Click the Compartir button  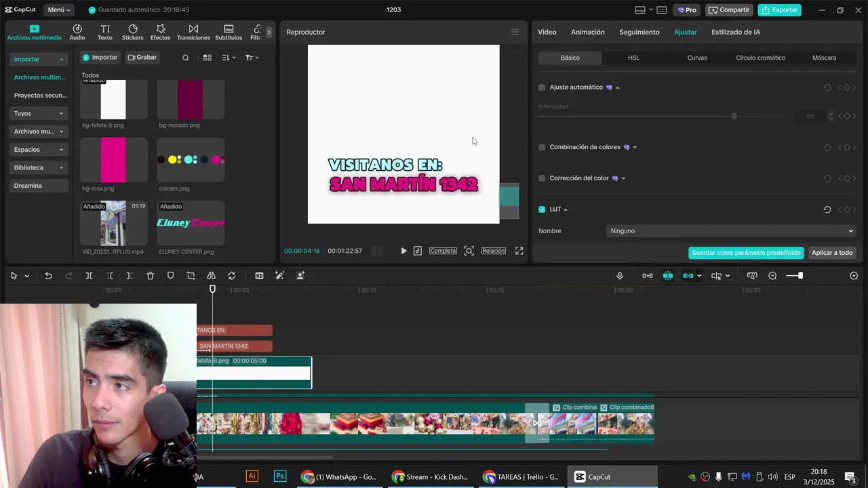point(729,10)
